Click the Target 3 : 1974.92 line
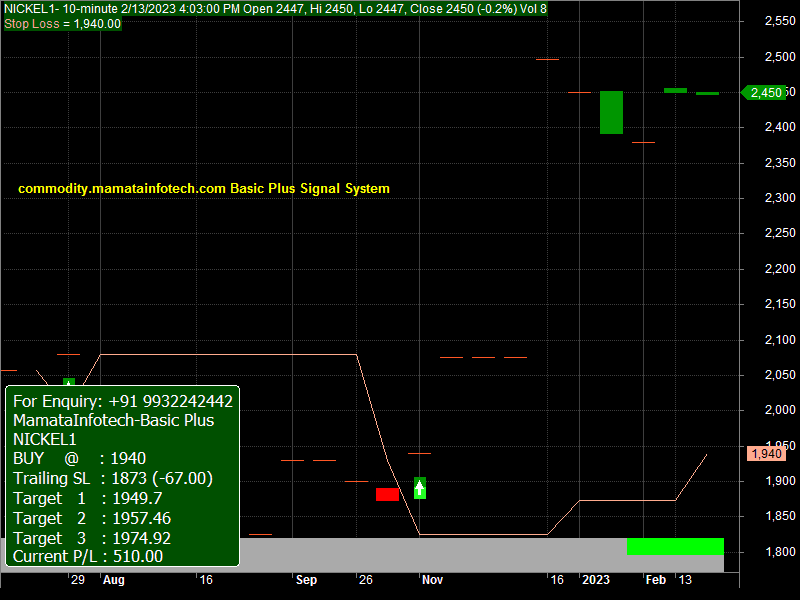Screen dimensions: 800x600 pos(92,538)
